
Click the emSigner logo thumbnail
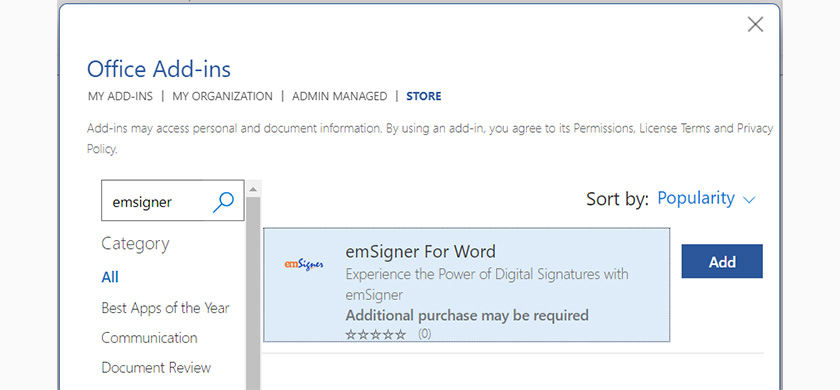point(304,264)
